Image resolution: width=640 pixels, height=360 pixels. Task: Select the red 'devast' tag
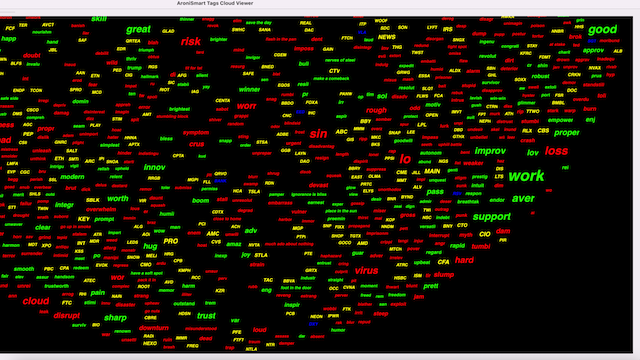[x=318, y=185]
